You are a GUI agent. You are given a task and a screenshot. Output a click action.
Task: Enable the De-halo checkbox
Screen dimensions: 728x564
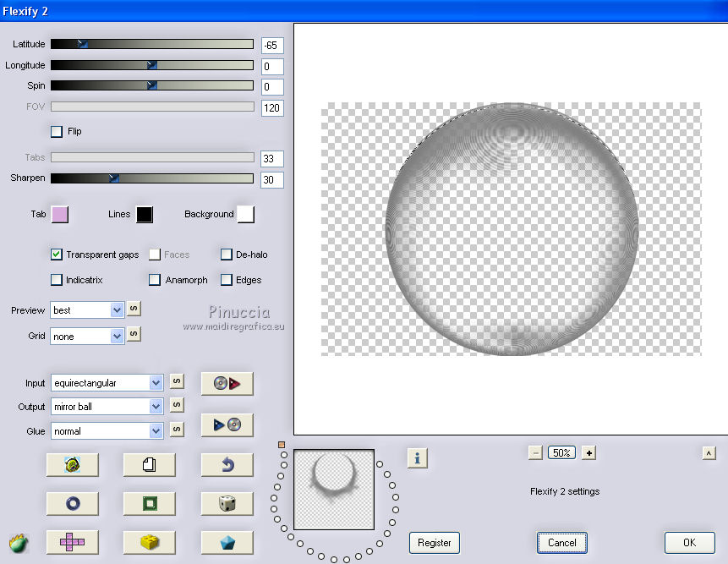pos(227,255)
